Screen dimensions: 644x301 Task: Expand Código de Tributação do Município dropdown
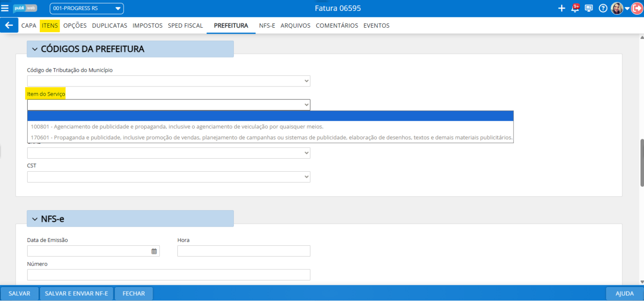click(169, 81)
